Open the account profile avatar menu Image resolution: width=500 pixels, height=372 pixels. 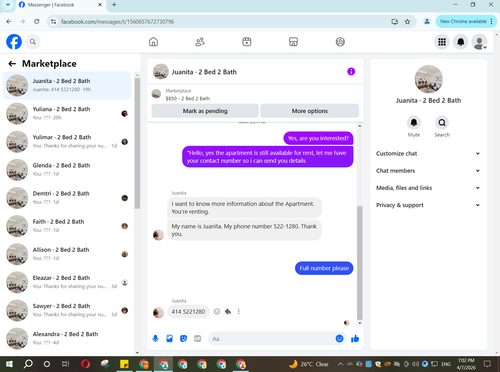tap(479, 42)
